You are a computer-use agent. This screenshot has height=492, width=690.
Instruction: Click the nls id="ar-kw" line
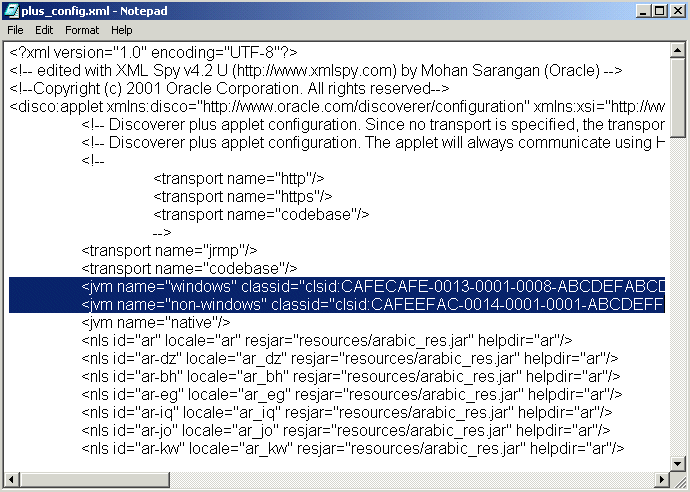(x=353, y=449)
